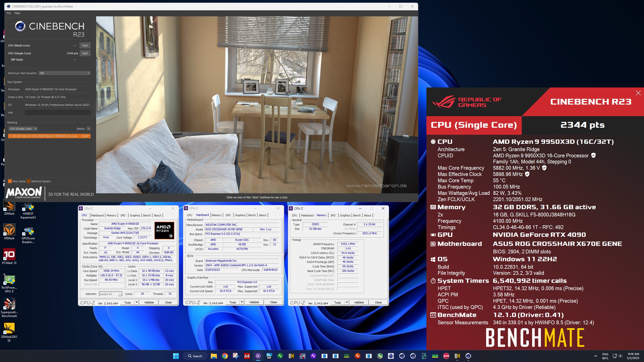Viewport: 644px width, 362px height.
Task: Switch to About tab in right CPU-Z window
Action: point(367,215)
